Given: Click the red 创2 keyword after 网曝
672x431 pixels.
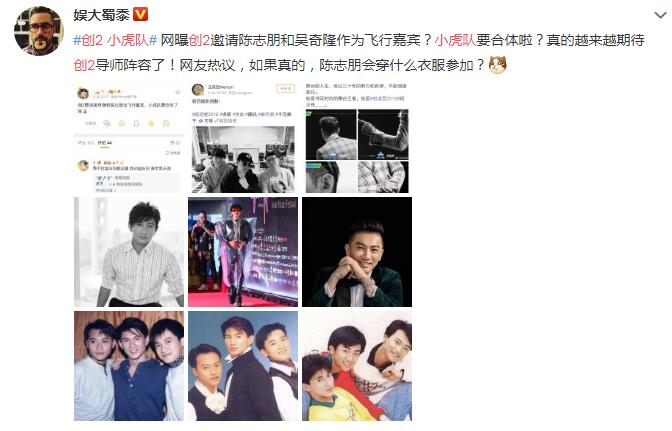Looking at the screenshot, I should click(199, 40).
